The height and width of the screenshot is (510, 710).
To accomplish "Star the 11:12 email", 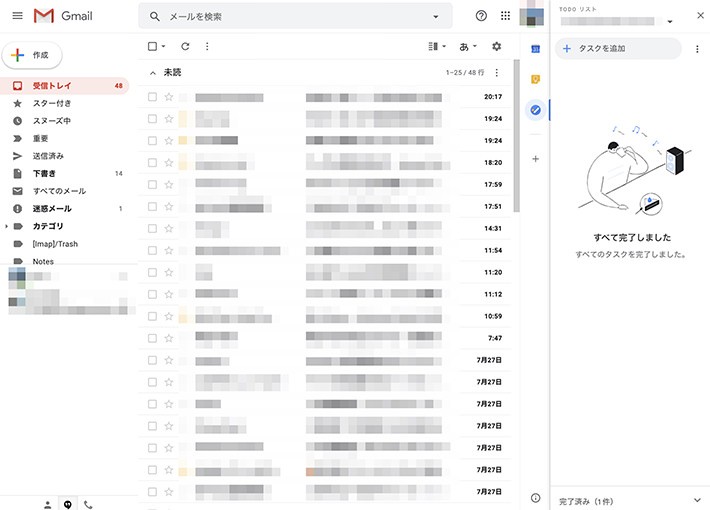I will [x=169, y=294].
